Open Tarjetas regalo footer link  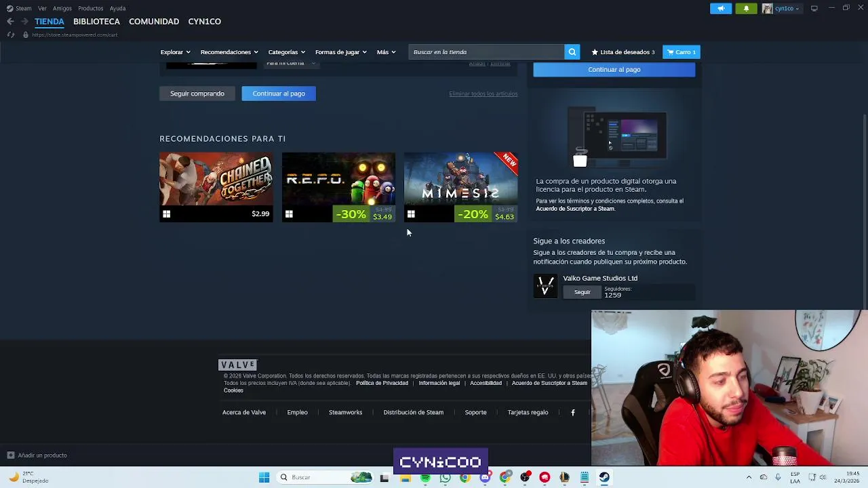528,412
